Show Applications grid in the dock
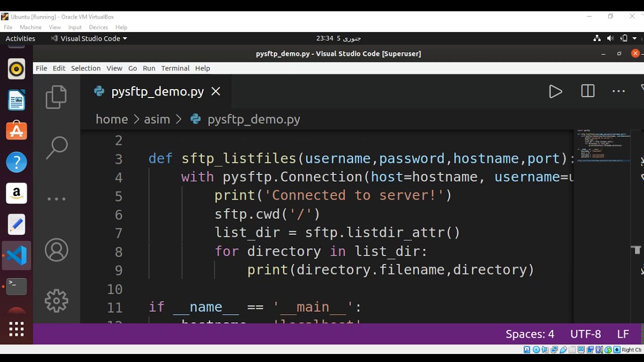Image resolution: width=644 pixels, height=362 pixels. tap(17, 329)
